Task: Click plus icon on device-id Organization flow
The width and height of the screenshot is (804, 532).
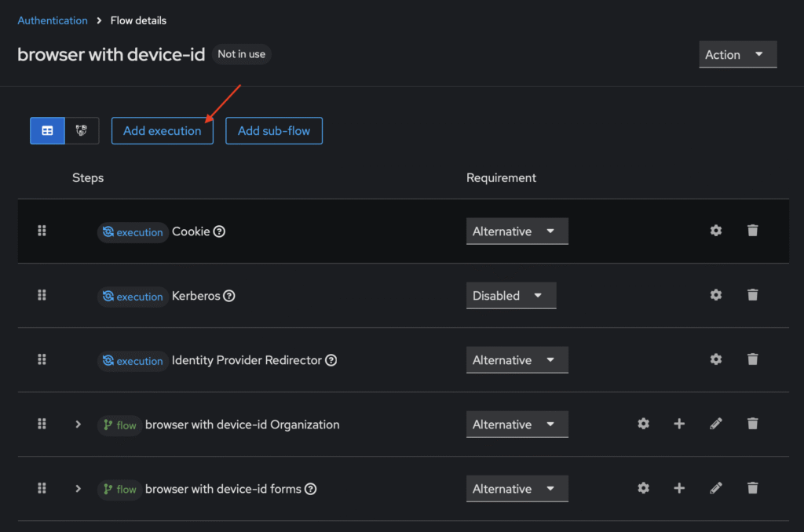Action: [x=679, y=424]
